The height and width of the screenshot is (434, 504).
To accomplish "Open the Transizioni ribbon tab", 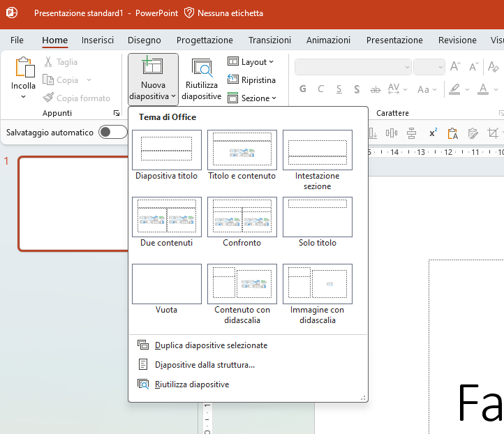I will pos(269,40).
